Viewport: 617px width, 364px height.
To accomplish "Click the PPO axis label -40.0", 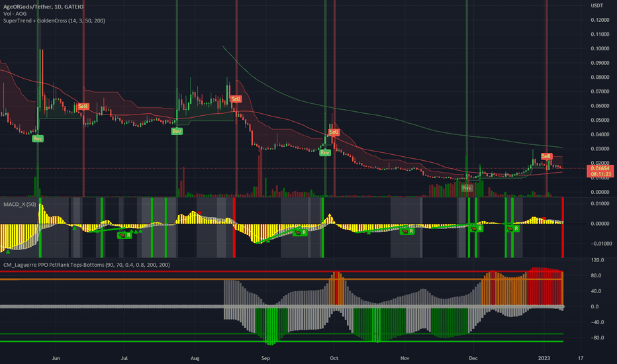I will [596, 322].
